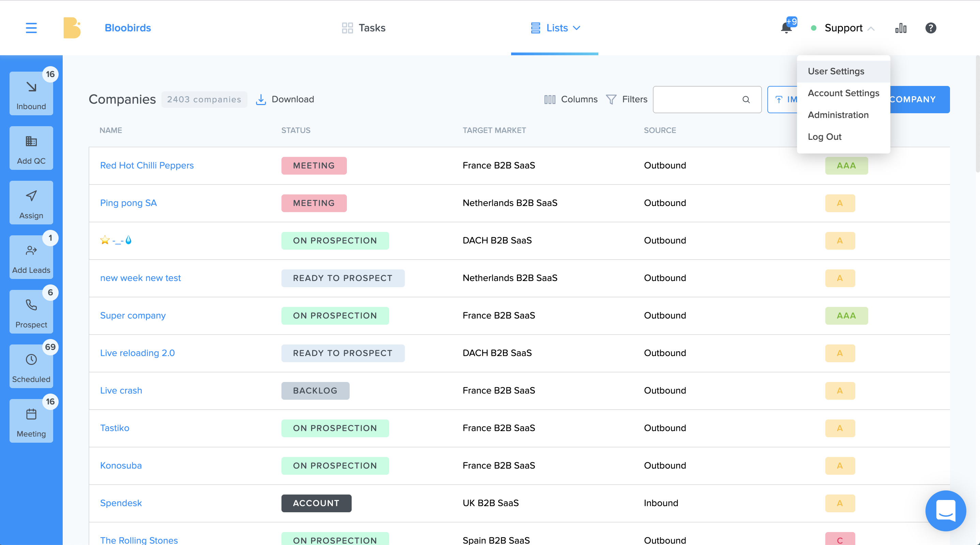
Task: Click the Filters funnel icon
Action: pyautogui.click(x=611, y=99)
